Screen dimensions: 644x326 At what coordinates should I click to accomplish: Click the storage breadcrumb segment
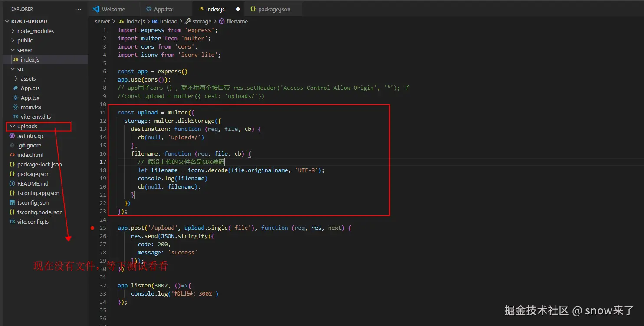coord(202,21)
